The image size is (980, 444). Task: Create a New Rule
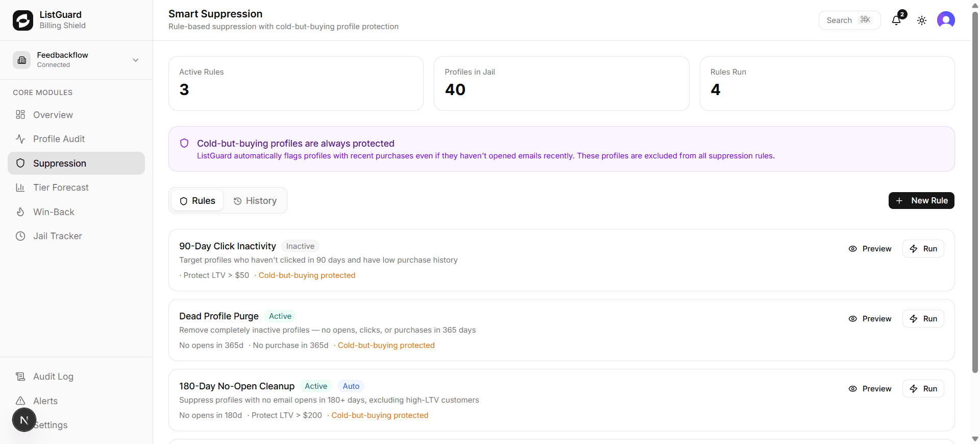921,201
